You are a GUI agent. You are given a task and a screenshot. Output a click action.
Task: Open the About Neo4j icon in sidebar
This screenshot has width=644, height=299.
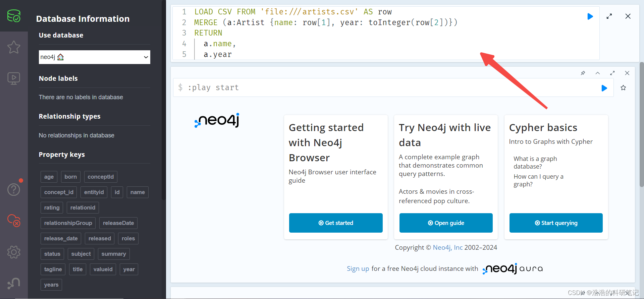tap(14, 283)
